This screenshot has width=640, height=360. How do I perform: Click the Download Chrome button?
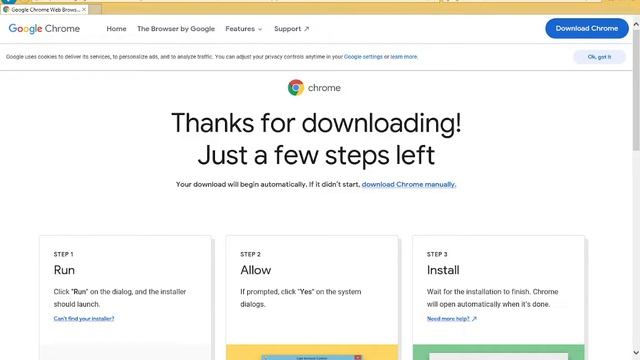tap(587, 29)
